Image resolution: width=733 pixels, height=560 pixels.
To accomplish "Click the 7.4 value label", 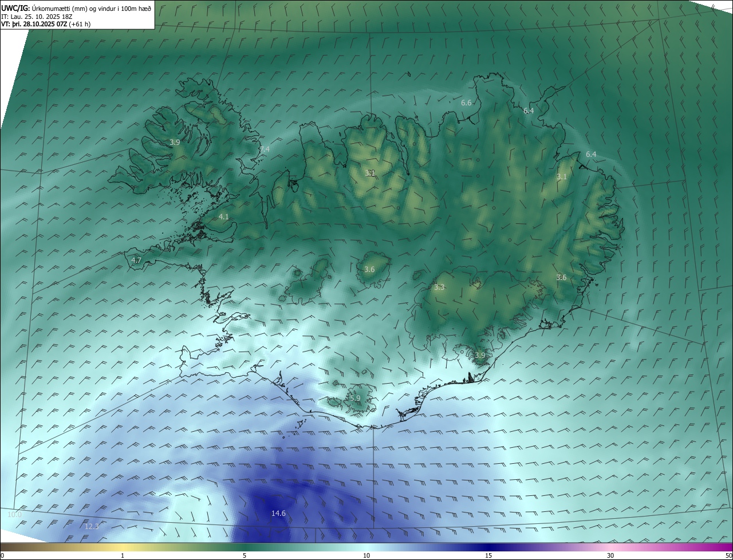I will pyautogui.click(x=264, y=149).
